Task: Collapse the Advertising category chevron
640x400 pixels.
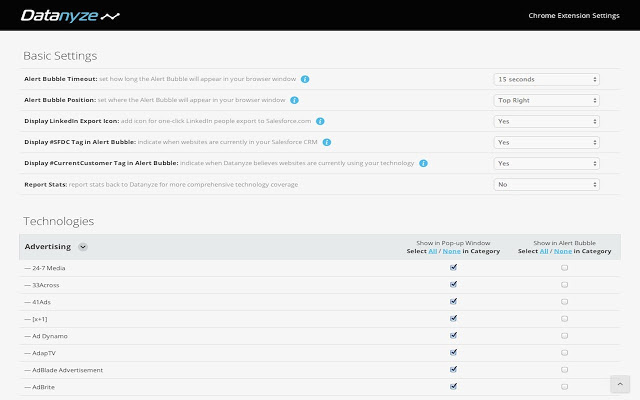Action: click(x=83, y=247)
